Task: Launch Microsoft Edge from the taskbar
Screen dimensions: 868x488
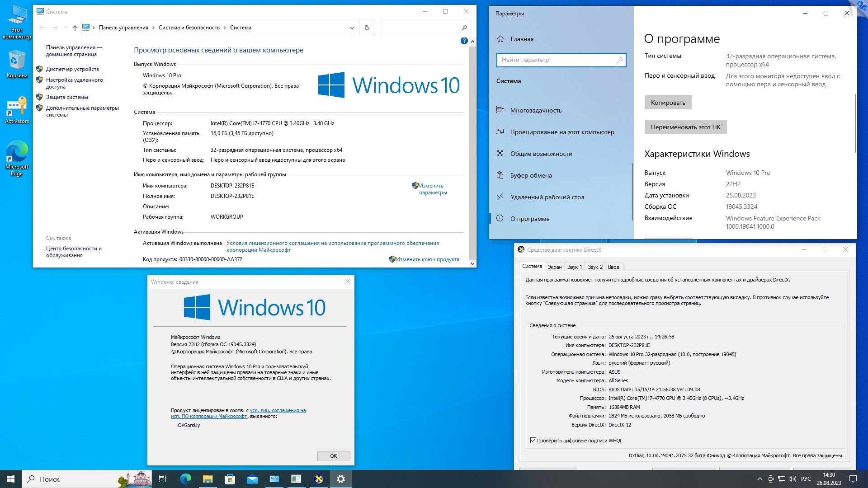Action: (185, 479)
